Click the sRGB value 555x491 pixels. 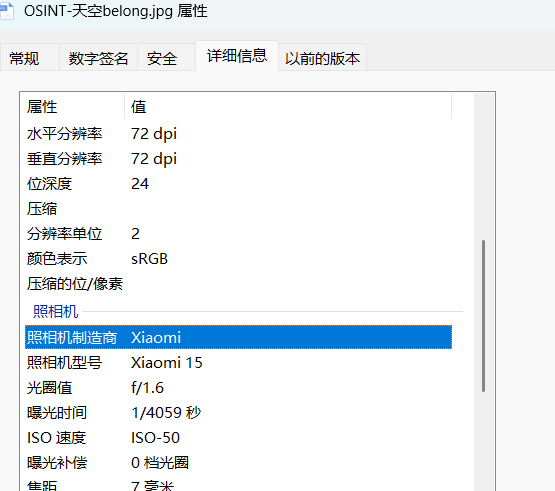(149, 259)
